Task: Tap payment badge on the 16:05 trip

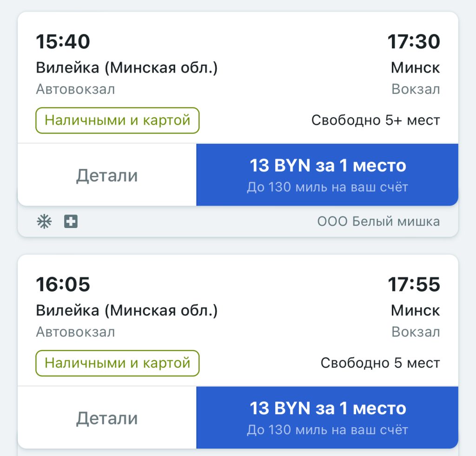Action: 117,363
